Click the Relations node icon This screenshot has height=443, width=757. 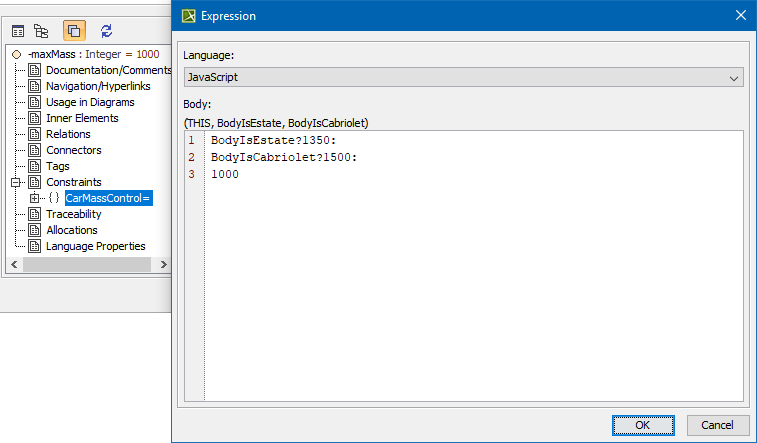(x=34, y=134)
